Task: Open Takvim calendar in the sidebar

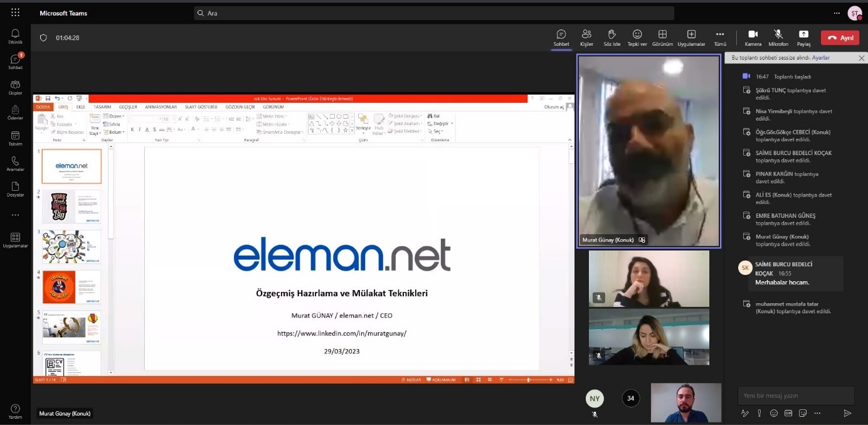Action: 15,138
